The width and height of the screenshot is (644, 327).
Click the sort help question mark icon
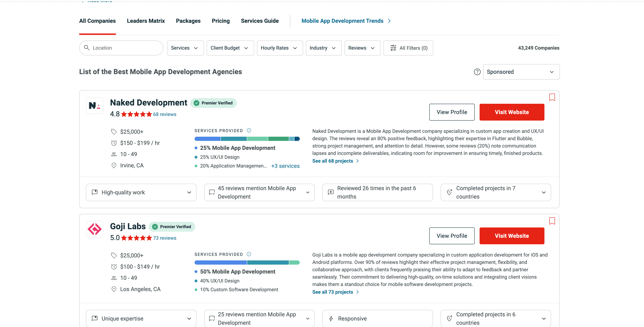tap(477, 72)
